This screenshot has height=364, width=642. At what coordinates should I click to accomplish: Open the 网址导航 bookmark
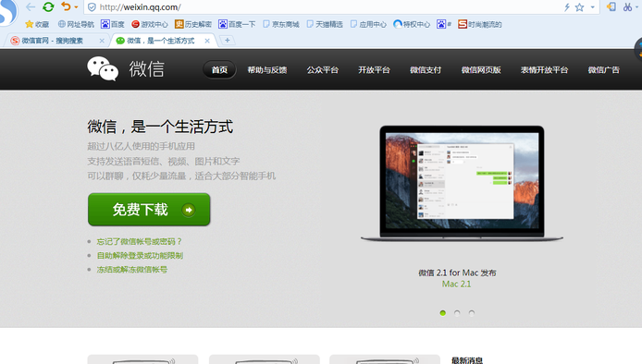coord(76,25)
